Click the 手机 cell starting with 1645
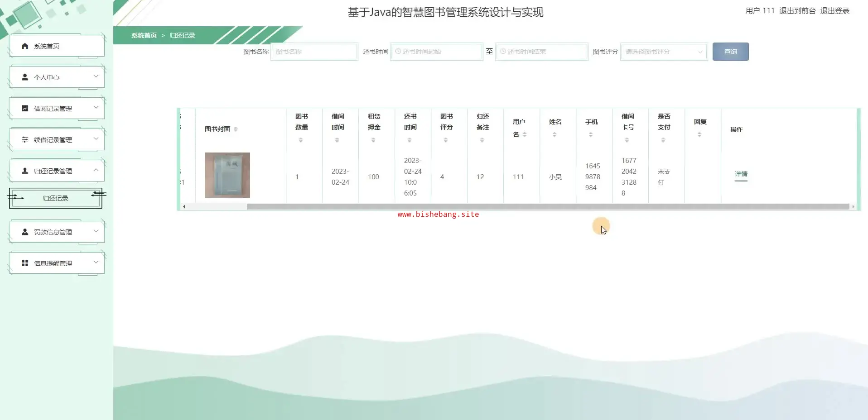 pos(593,177)
